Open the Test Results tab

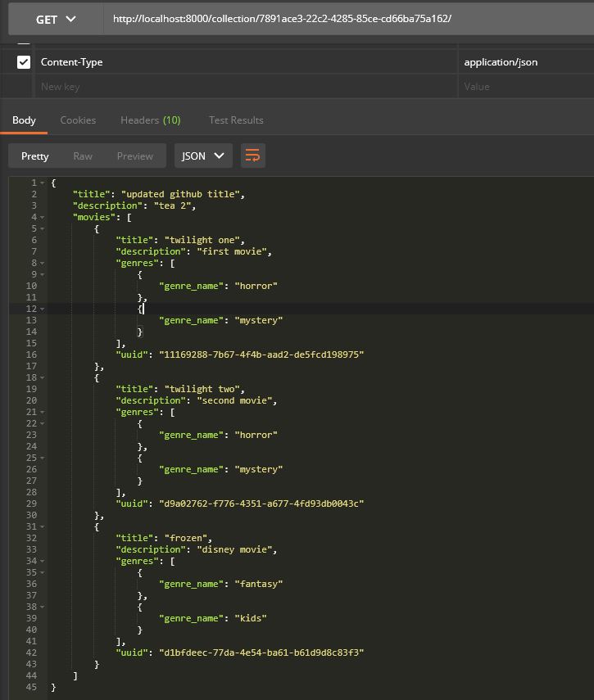236,120
